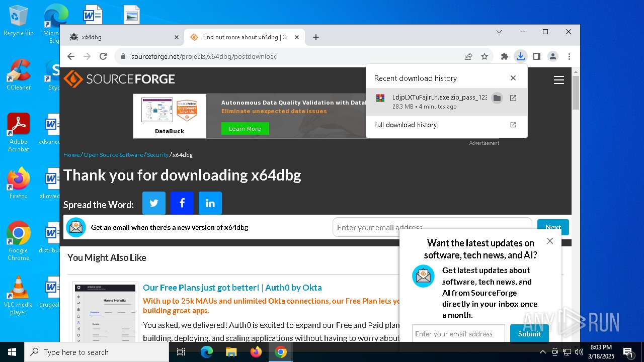Close Recent download history popup

click(x=513, y=78)
